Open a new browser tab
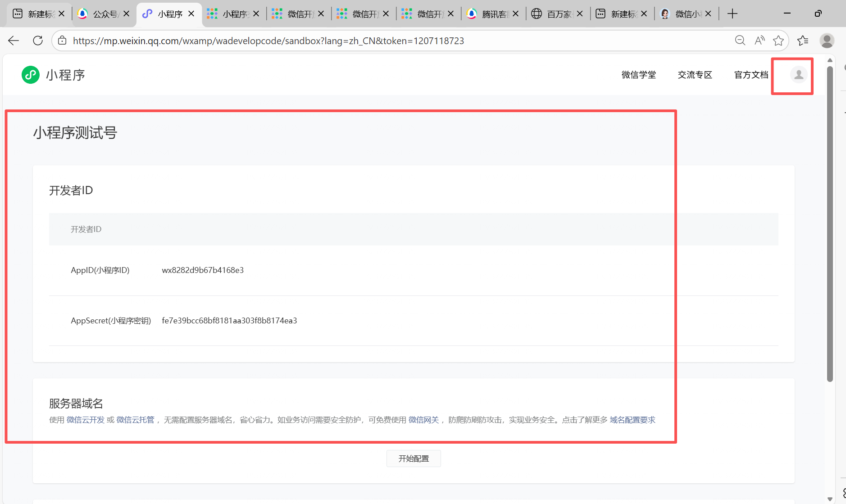This screenshot has height=504, width=846. (x=732, y=14)
